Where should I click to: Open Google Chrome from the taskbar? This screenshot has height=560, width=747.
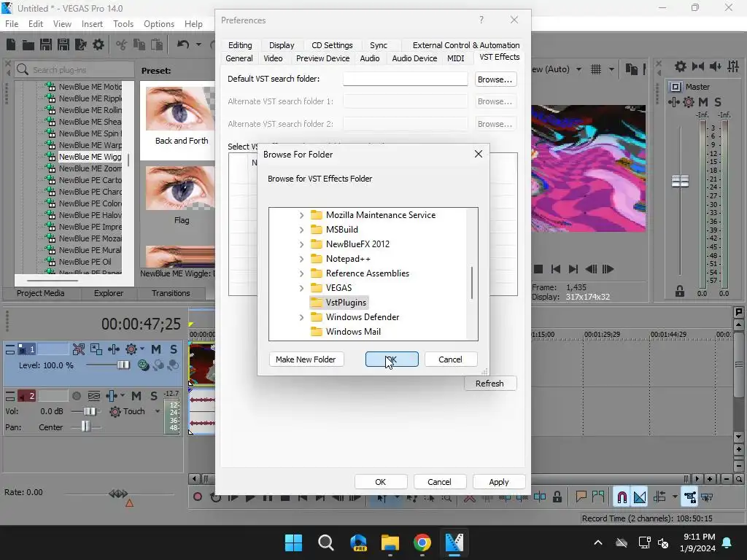tap(422, 542)
